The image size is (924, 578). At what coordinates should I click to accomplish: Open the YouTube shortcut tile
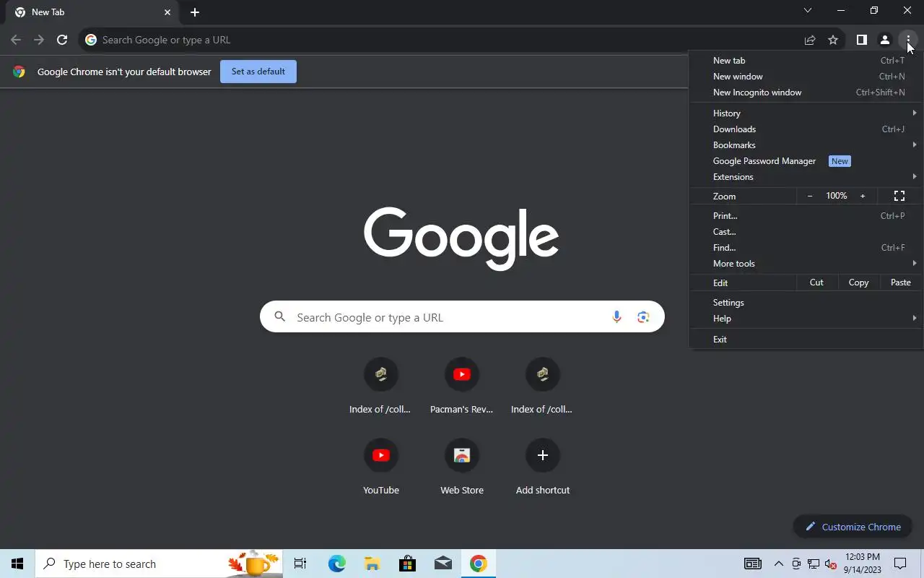(x=380, y=467)
